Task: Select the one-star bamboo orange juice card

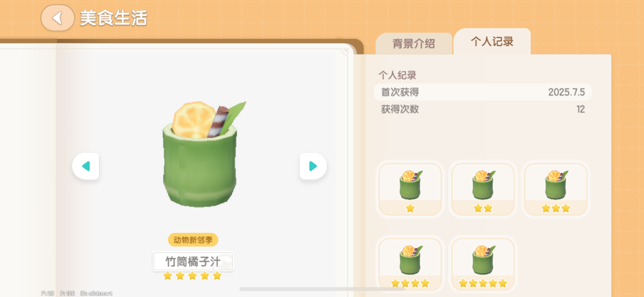Action: click(x=410, y=189)
